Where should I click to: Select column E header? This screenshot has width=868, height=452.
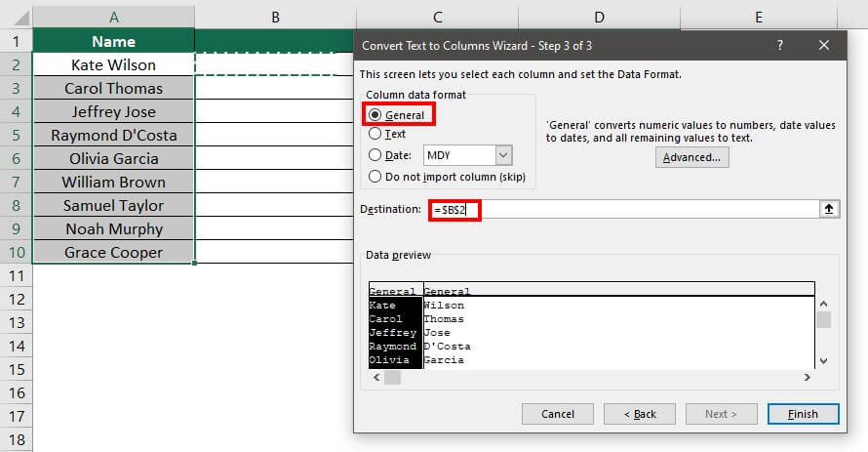point(759,18)
